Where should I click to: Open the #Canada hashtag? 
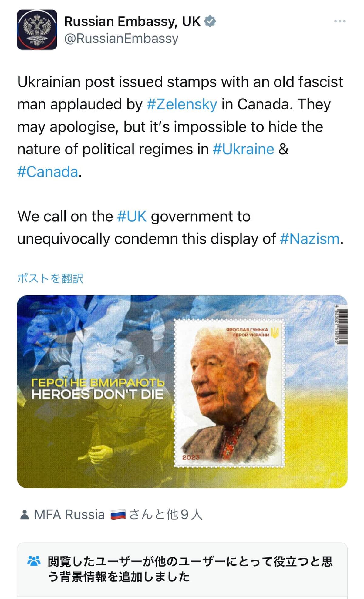point(48,172)
